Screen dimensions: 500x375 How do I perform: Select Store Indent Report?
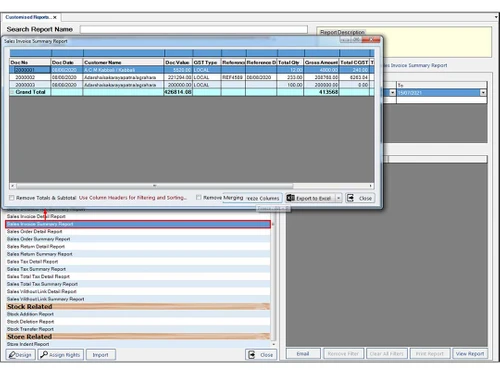(x=138, y=344)
